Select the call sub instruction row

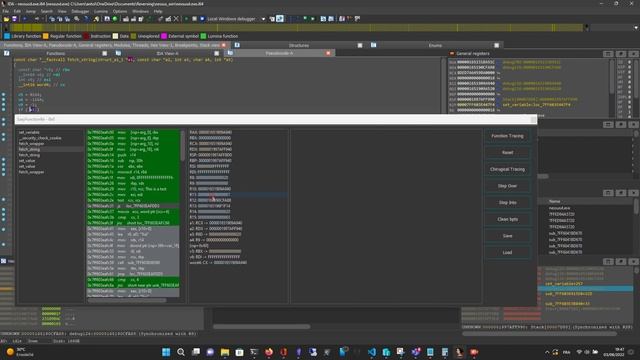(133, 263)
